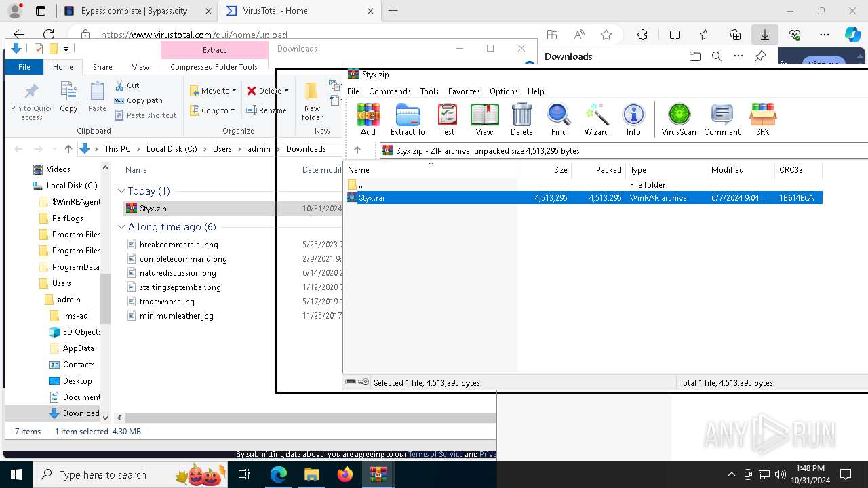This screenshot has width=868, height=488.
Task: Open Firefox from the taskbar
Action: click(x=345, y=474)
